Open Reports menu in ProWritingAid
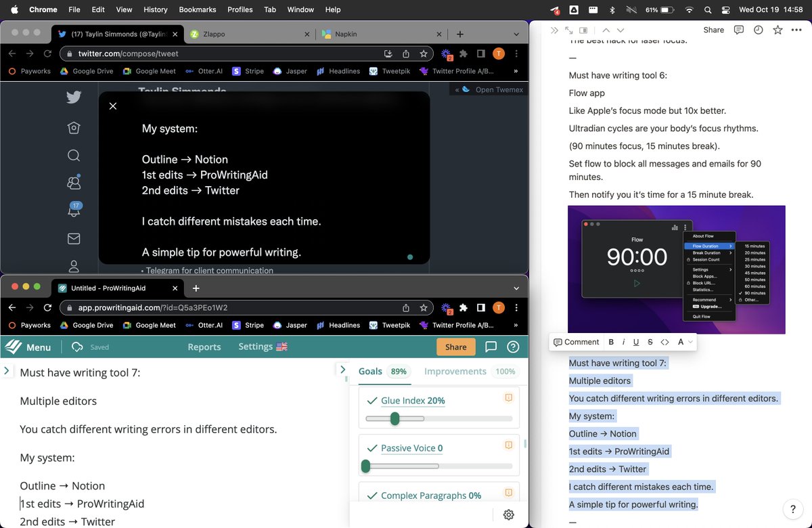The width and height of the screenshot is (812, 528). point(204,347)
